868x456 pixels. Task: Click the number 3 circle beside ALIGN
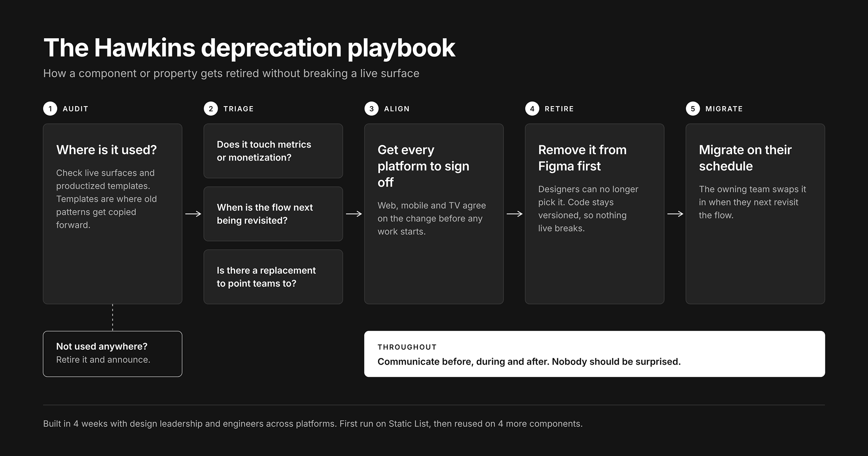[x=371, y=108]
